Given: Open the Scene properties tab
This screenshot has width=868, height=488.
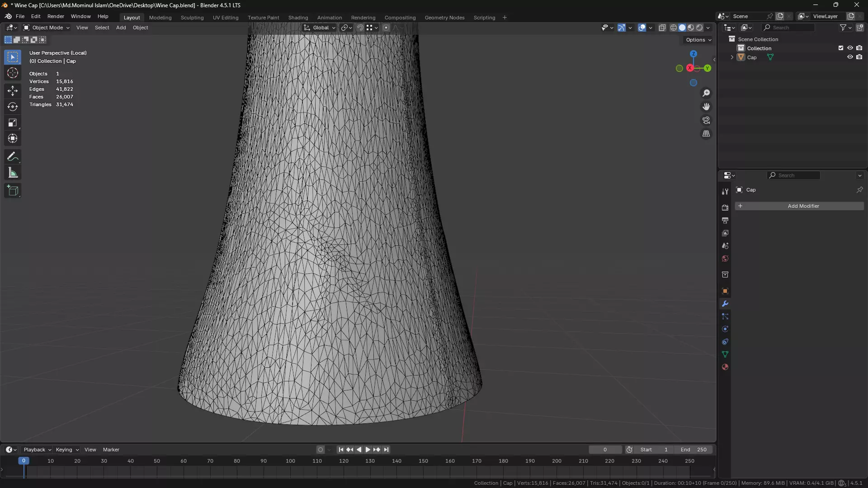Looking at the screenshot, I should tap(725, 246).
